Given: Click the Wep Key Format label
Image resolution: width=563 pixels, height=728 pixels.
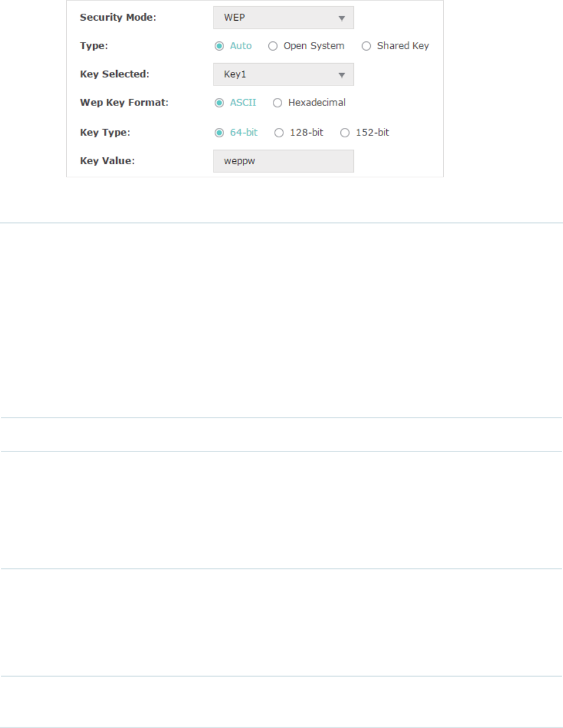Looking at the screenshot, I should click(124, 102).
